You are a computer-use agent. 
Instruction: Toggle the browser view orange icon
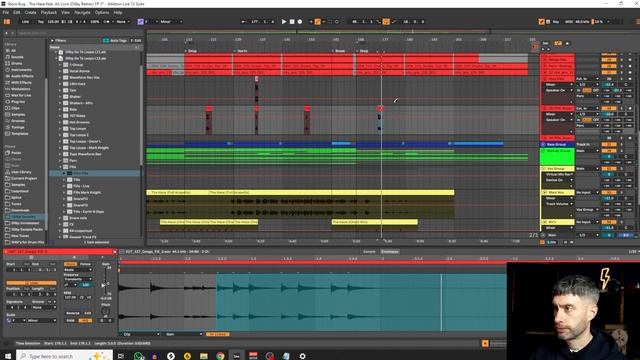tap(7, 22)
